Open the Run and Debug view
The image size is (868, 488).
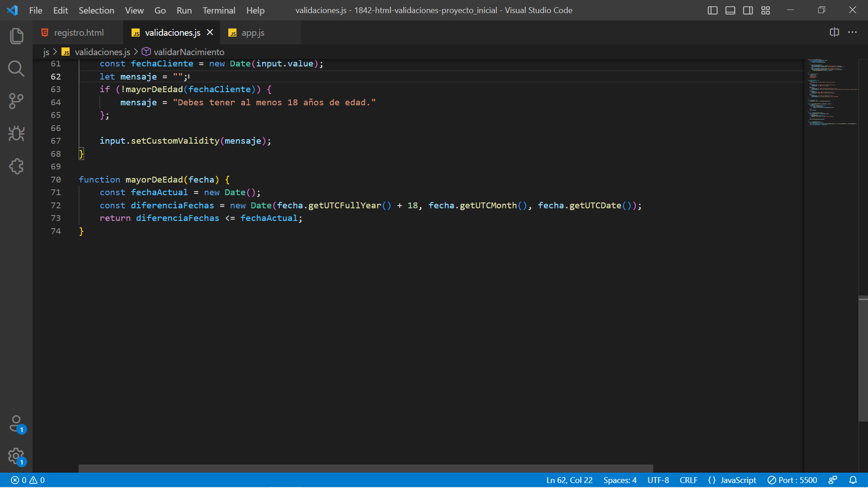[16, 134]
